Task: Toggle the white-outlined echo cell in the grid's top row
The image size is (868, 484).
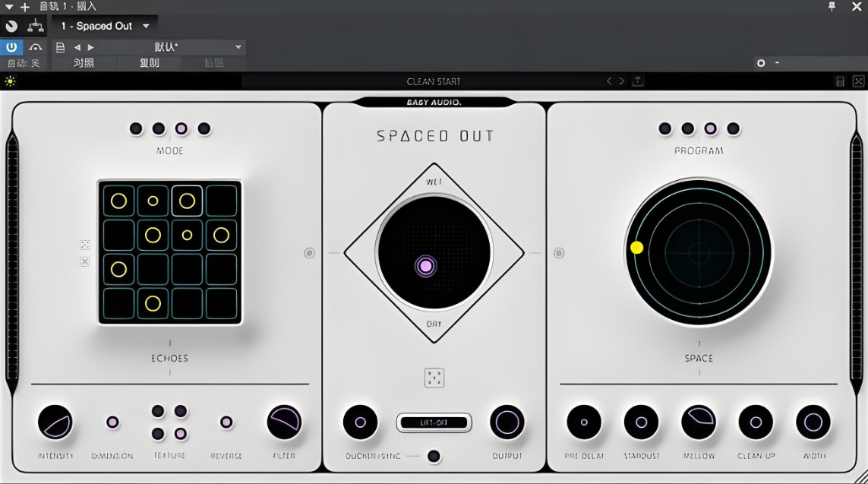Action: pyautogui.click(x=187, y=201)
